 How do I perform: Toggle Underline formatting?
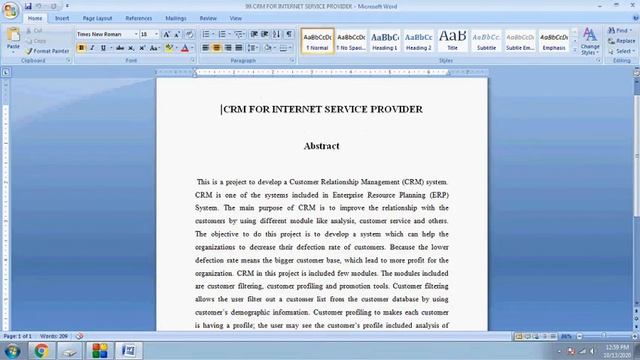click(103, 48)
